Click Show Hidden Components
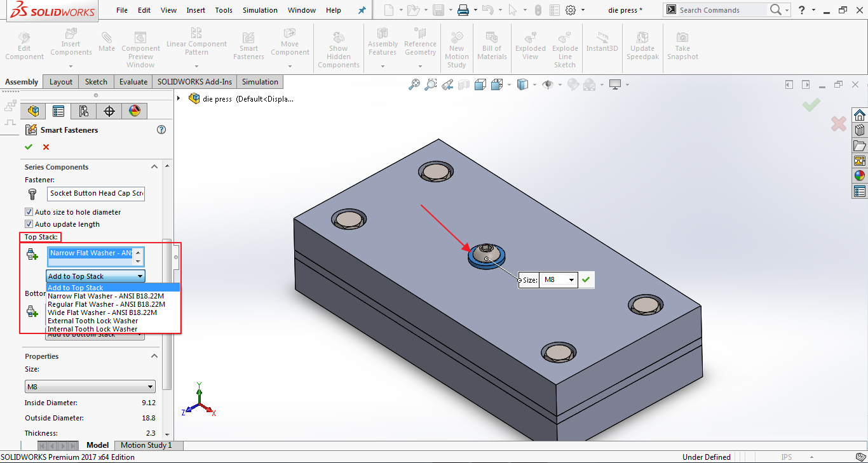The width and height of the screenshot is (868, 463). [x=339, y=51]
